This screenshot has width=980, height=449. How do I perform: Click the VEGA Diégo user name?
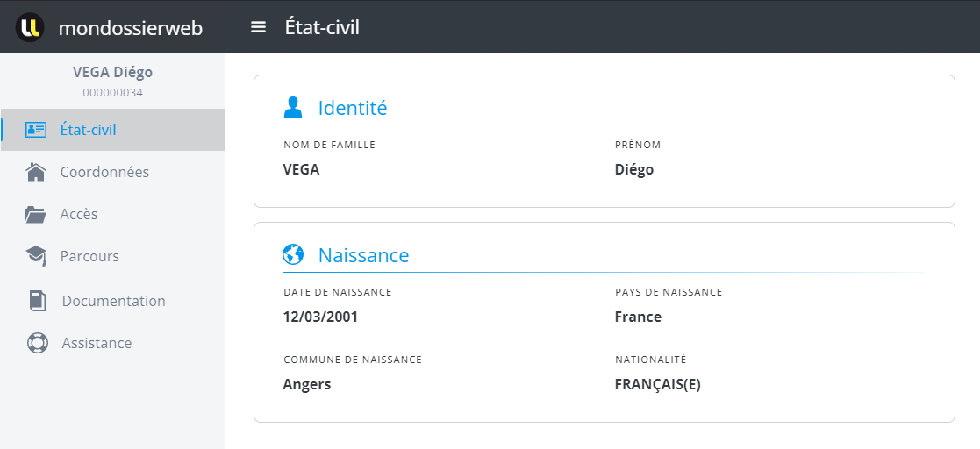pyautogui.click(x=112, y=72)
